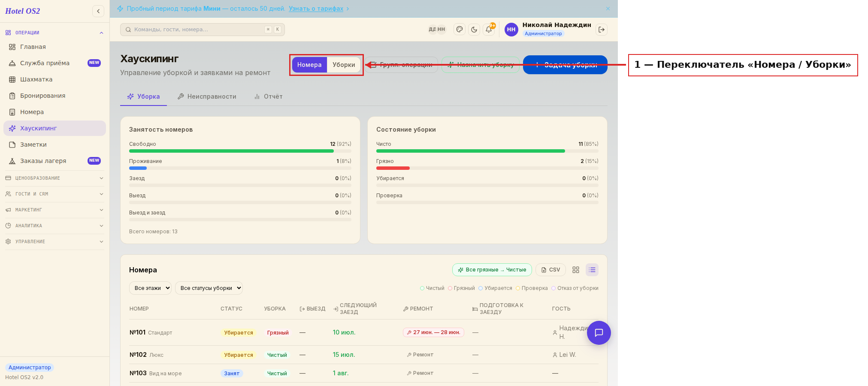Open the Все этажи dropdown
This screenshot has height=386, width=868.
150,288
